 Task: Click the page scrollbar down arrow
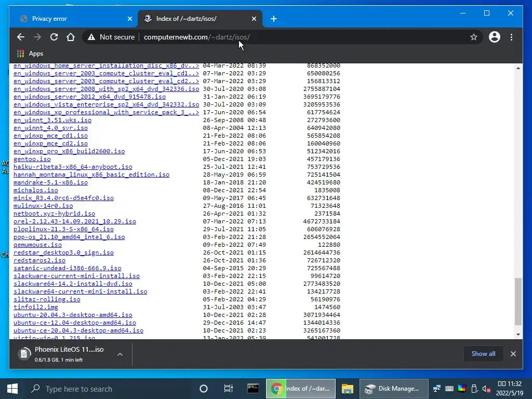click(x=518, y=335)
